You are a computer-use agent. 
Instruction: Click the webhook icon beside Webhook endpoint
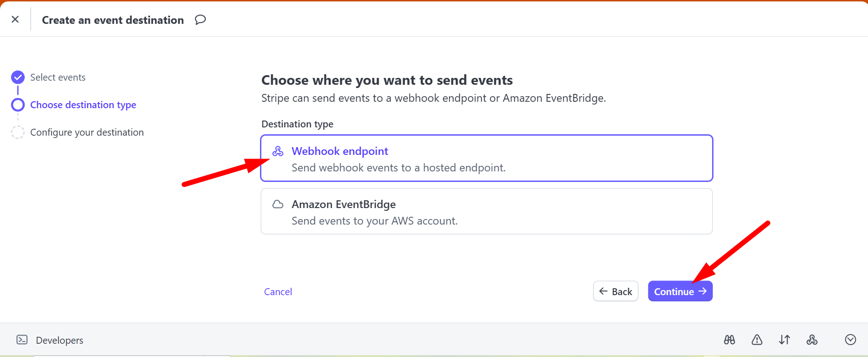click(x=278, y=151)
